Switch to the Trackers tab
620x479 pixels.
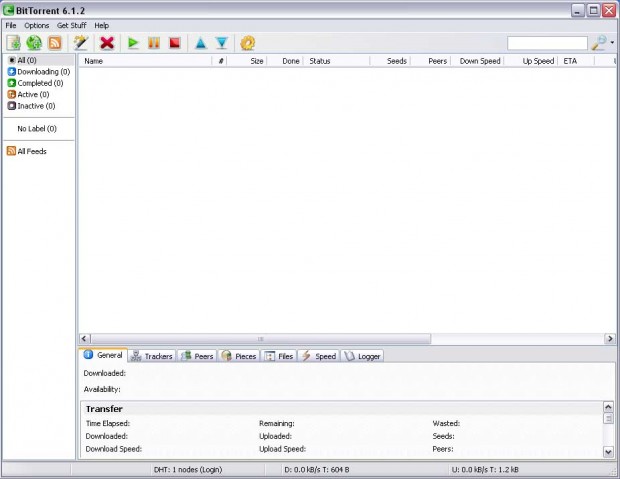coord(152,356)
